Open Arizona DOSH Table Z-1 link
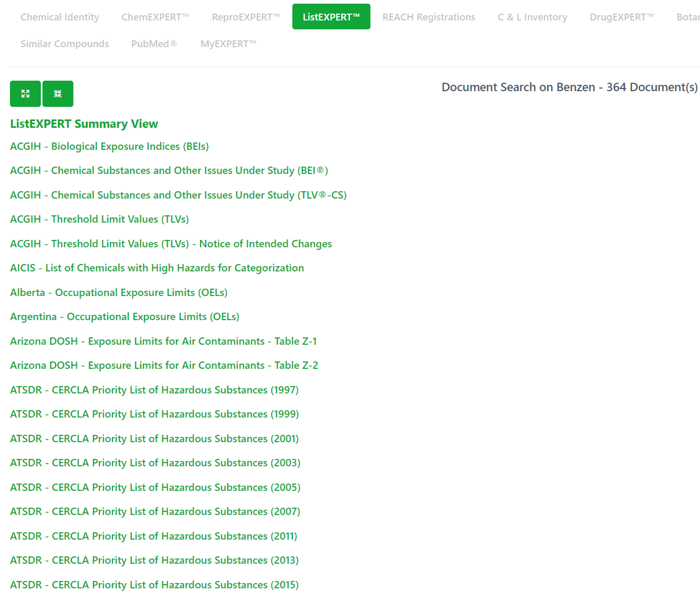 [163, 341]
